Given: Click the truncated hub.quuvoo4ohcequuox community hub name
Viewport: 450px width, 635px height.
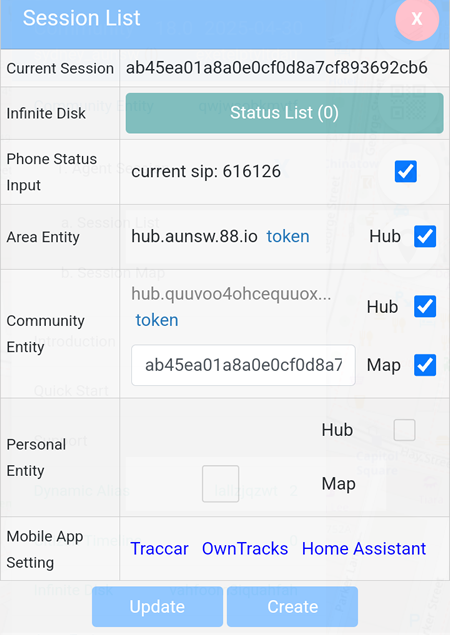Looking at the screenshot, I should click(x=231, y=294).
